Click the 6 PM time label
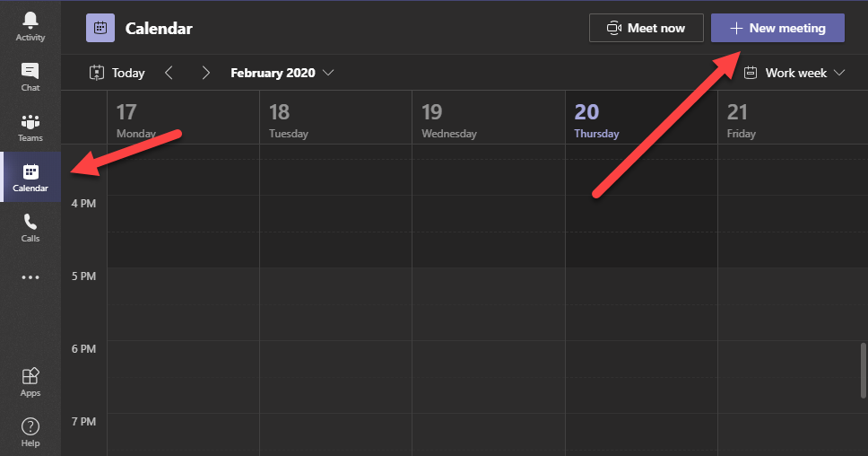868x456 pixels. [83, 348]
